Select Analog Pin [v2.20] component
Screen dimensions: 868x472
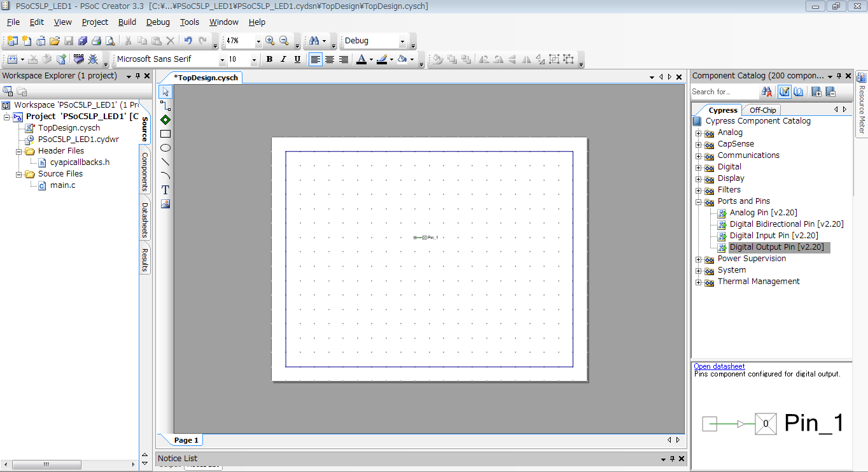(763, 213)
